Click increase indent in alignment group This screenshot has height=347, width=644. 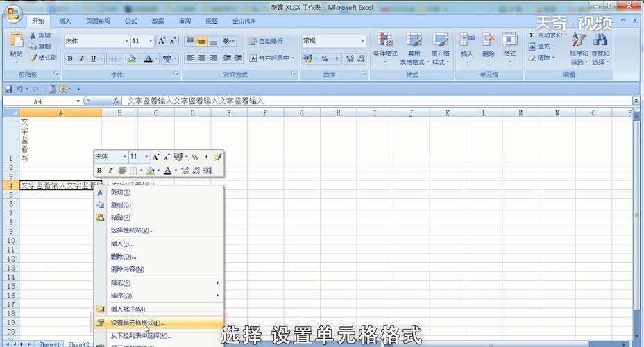[239, 58]
